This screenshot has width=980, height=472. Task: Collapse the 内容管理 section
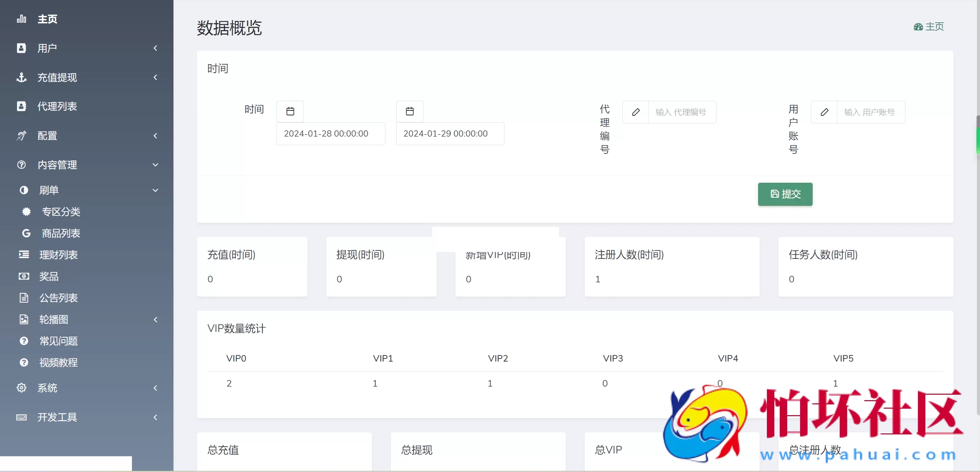[x=155, y=165]
